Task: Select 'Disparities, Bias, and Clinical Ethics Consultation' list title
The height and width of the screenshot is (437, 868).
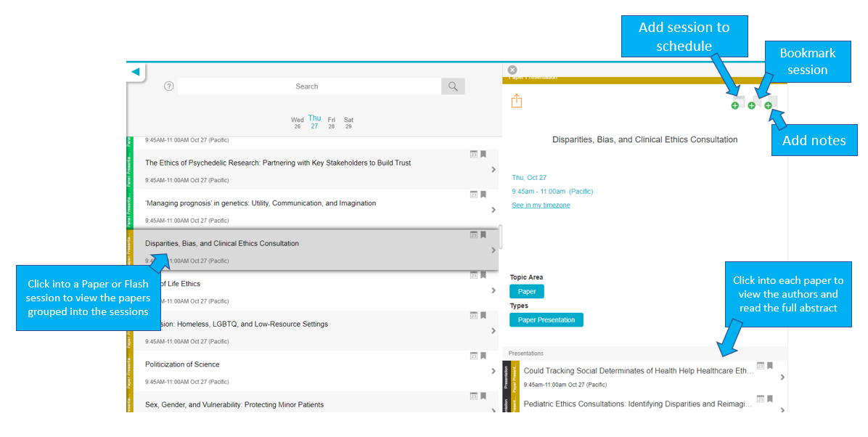Action: (x=222, y=244)
